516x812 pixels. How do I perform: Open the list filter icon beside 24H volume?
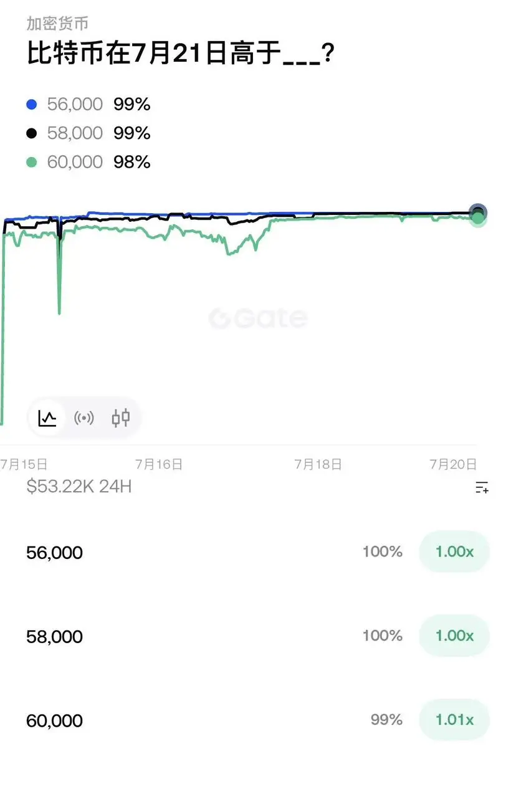482,487
